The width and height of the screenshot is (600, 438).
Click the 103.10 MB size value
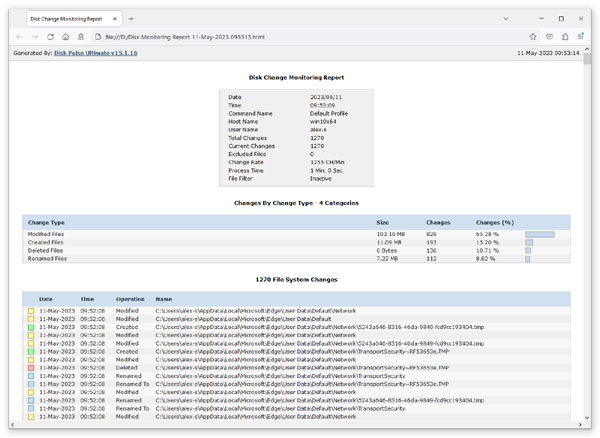point(391,234)
